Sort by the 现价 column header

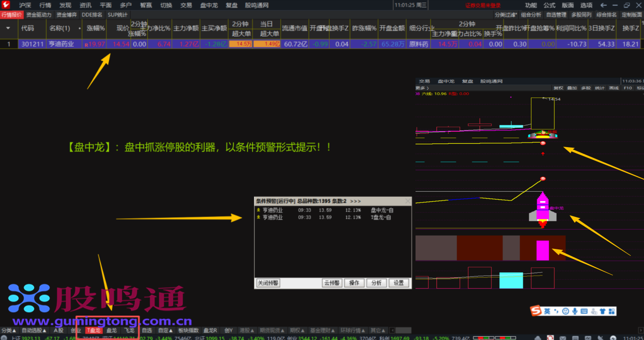click(x=123, y=28)
